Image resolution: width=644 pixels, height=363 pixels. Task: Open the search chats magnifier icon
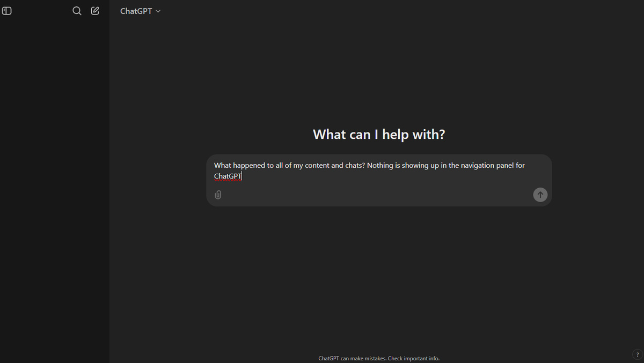point(77,11)
